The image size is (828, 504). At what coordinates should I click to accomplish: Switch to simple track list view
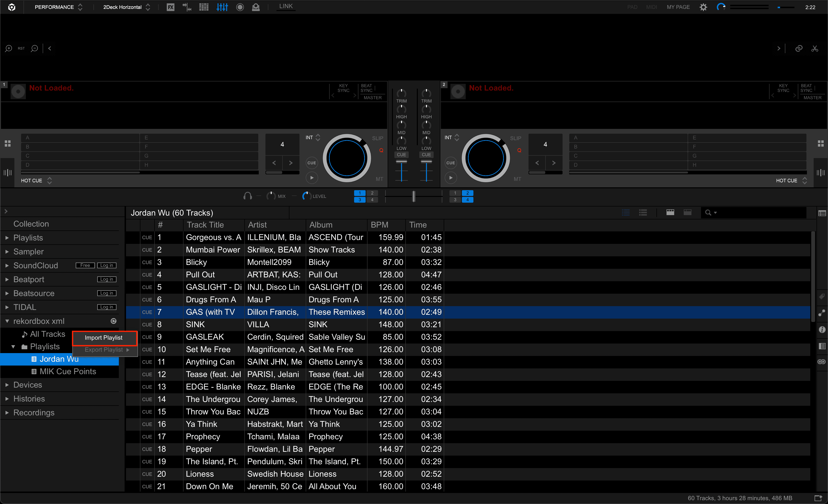point(626,212)
